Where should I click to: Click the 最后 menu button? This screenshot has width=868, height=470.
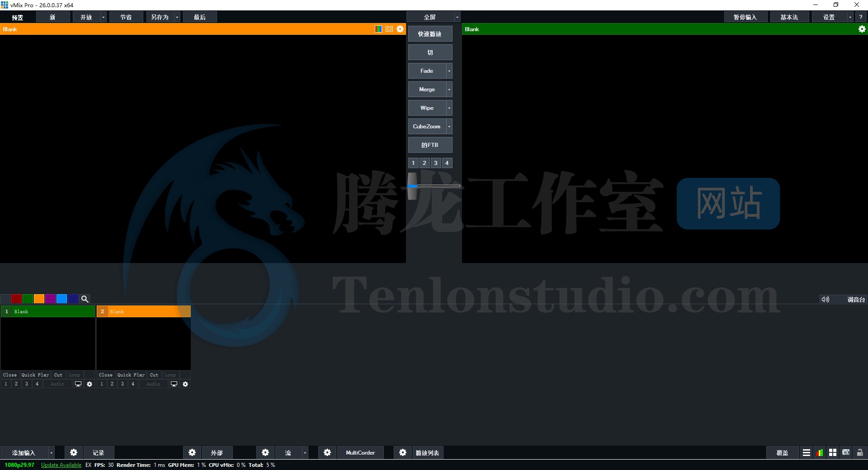click(200, 17)
